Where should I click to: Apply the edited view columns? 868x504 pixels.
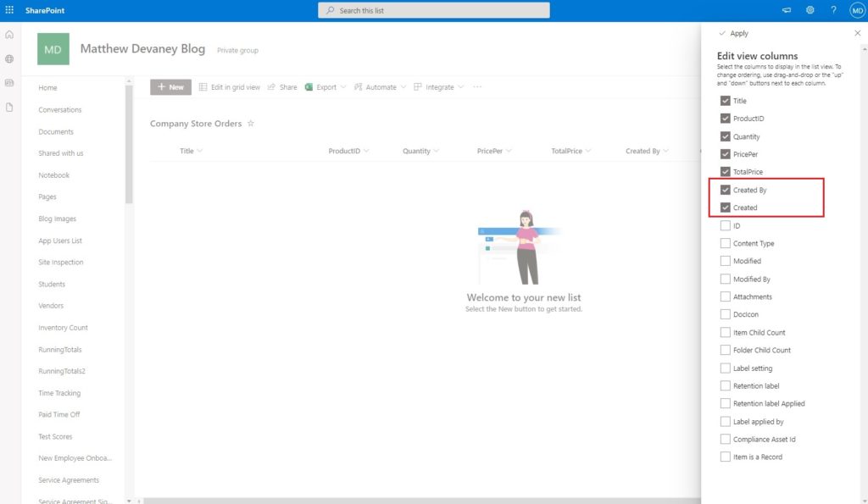(736, 33)
